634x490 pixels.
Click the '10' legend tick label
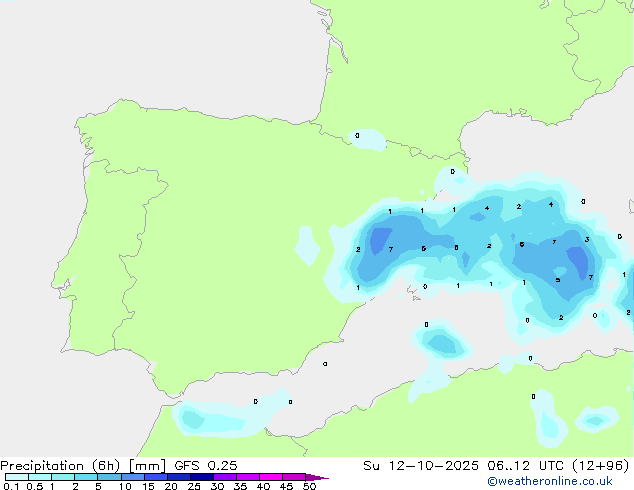(x=125, y=486)
